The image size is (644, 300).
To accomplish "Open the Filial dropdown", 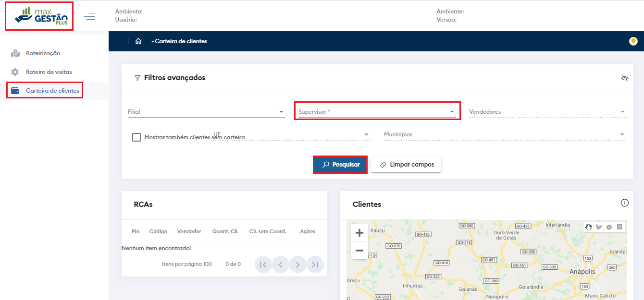I will 206,112.
